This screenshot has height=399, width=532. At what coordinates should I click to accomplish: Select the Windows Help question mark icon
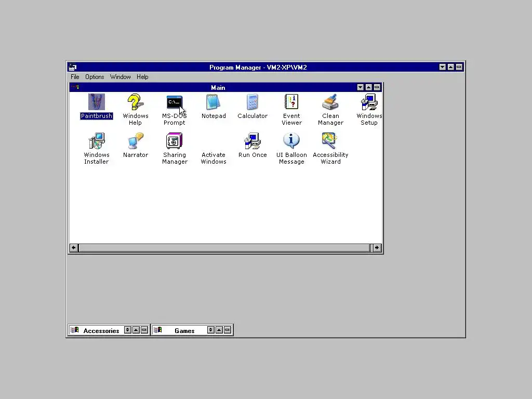tap(135, 102)
